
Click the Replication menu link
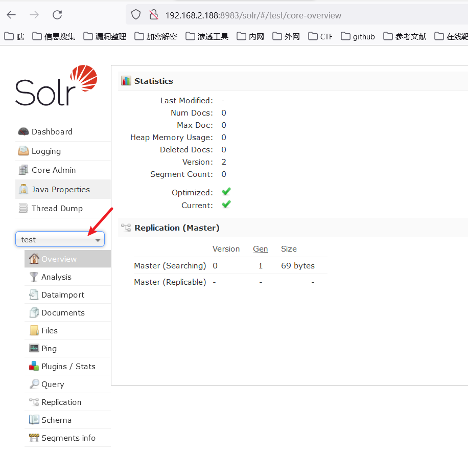61,402
